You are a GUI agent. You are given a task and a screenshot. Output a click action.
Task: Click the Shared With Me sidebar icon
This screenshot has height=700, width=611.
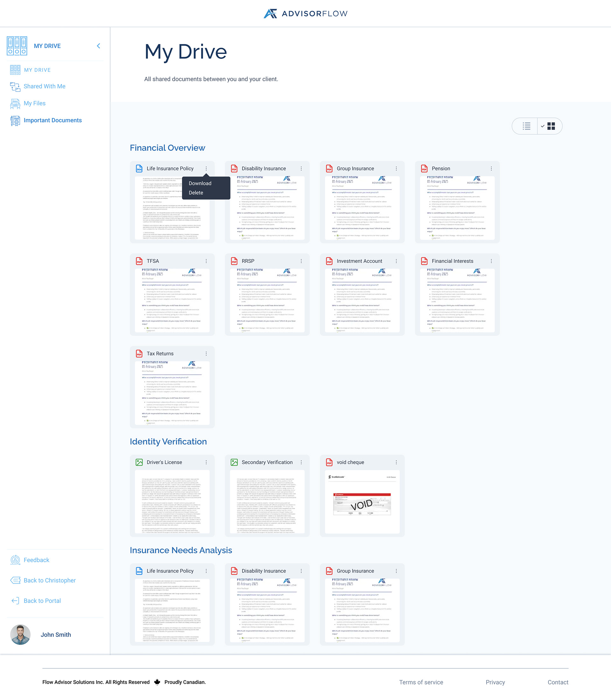pyautogui.click(x=15, y=87)
